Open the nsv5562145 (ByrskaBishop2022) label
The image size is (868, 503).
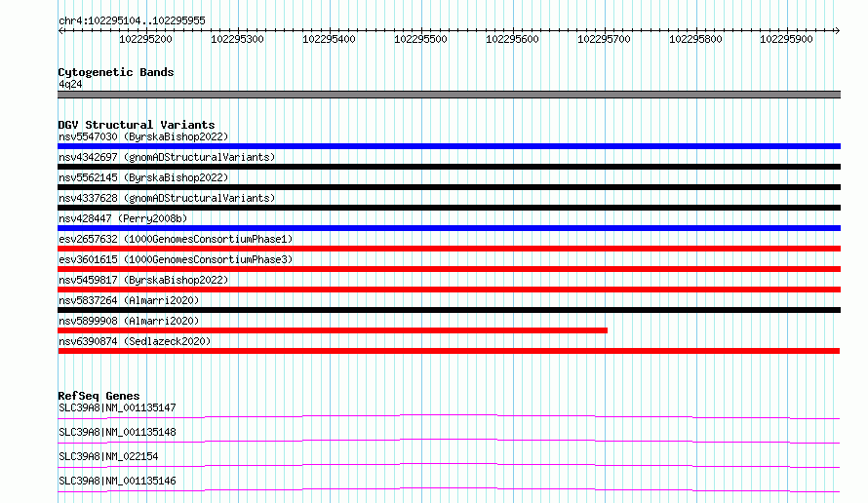143,177
